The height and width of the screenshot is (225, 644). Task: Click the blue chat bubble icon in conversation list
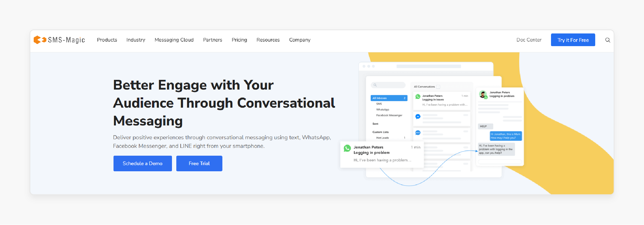click(418, 133)
